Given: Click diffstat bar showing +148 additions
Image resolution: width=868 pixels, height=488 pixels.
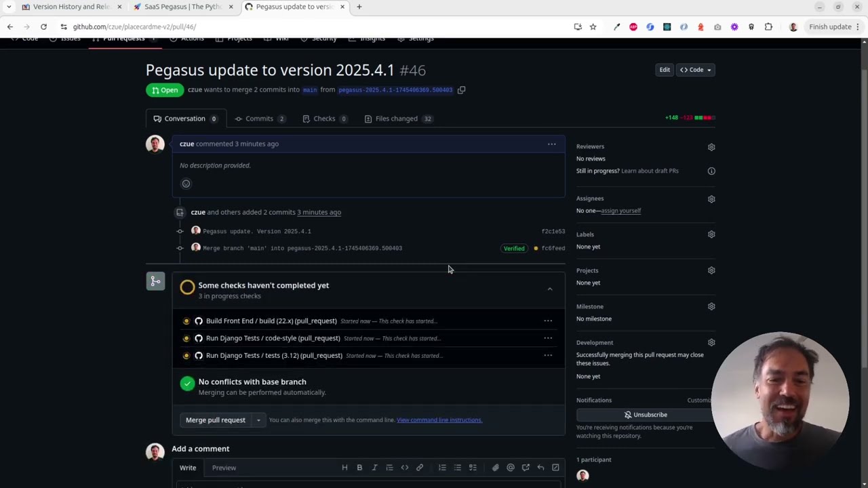Looking at the screenshot, I should click(690, 118).
